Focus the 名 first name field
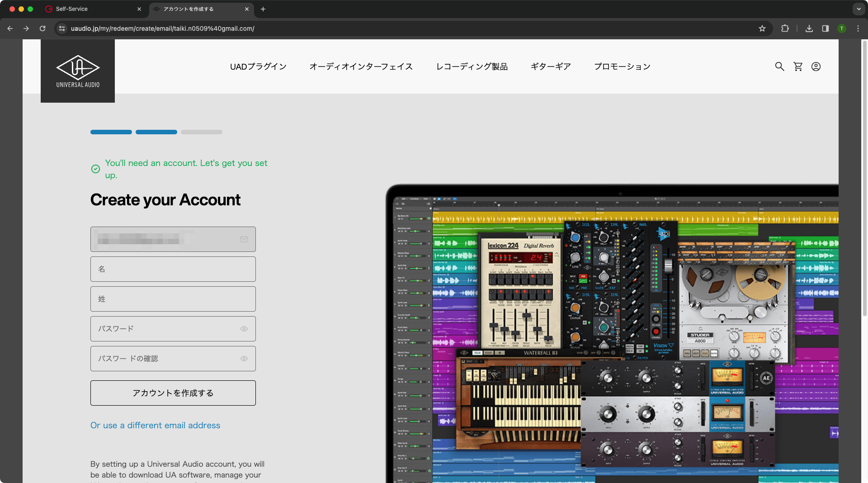 click(x=173, y=269)
